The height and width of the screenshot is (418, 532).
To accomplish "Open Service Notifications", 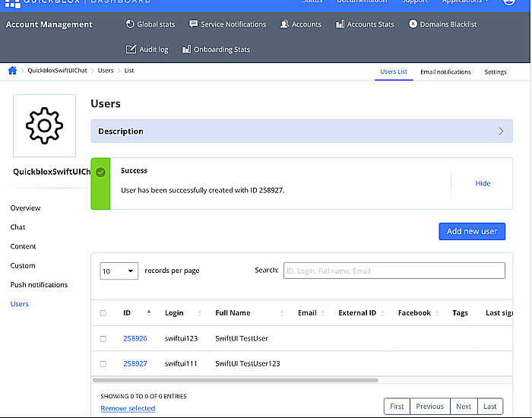I will (228, 24).
